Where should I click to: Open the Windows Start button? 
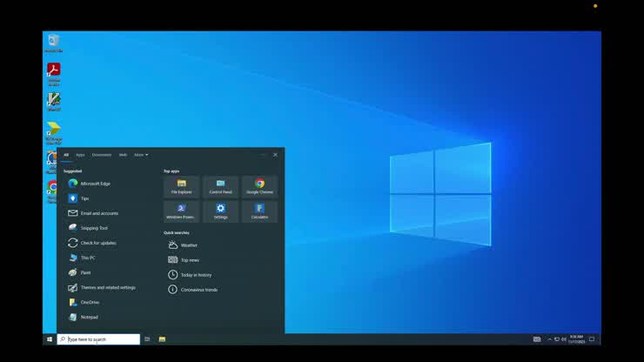(x=50, y=339)
